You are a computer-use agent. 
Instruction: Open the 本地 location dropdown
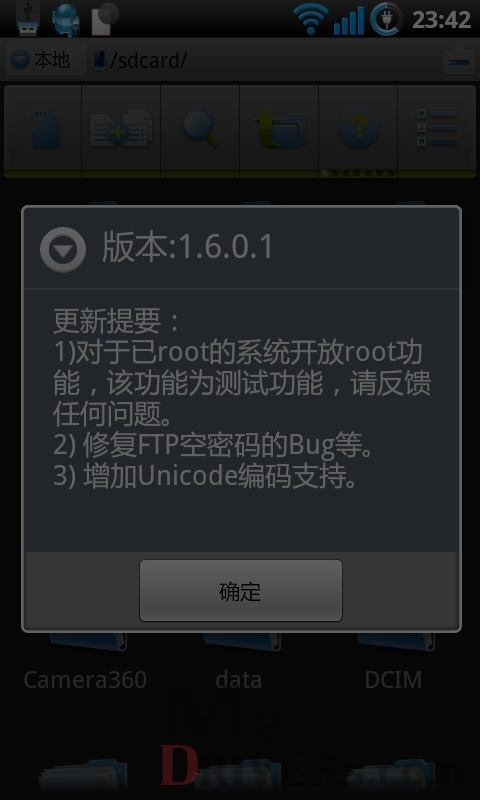[45, 60]
